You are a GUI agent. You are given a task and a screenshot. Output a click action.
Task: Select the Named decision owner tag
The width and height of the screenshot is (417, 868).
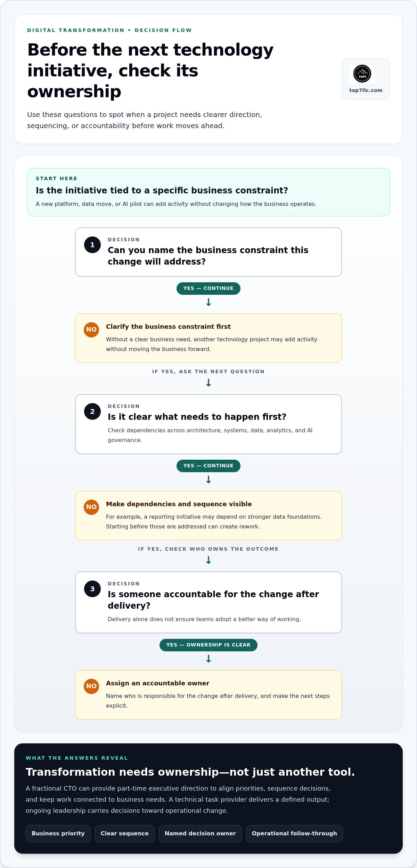pos(200,834)
